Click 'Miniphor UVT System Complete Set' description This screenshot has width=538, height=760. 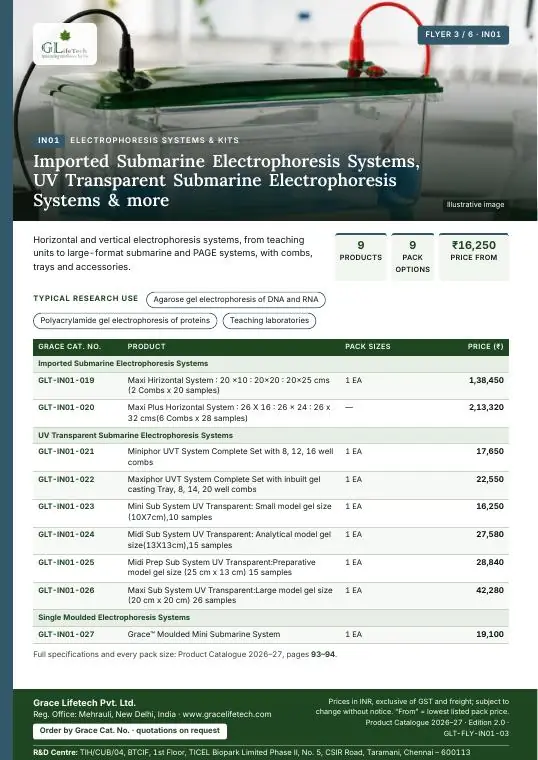[x=230, y=457]
